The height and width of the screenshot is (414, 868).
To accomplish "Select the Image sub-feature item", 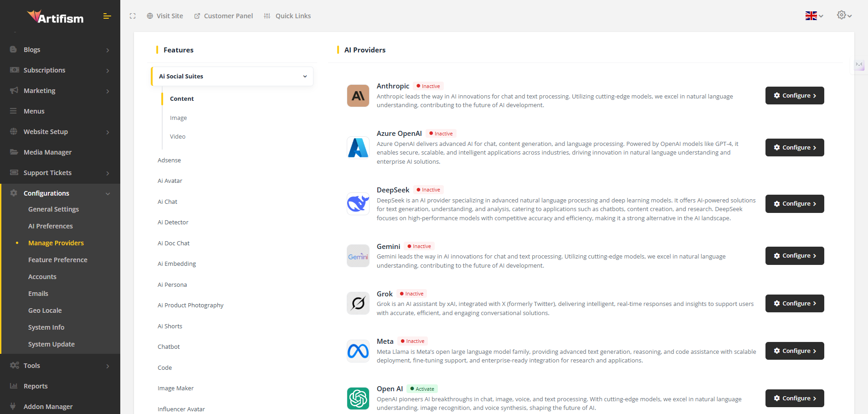I will (x=178, y=118).
